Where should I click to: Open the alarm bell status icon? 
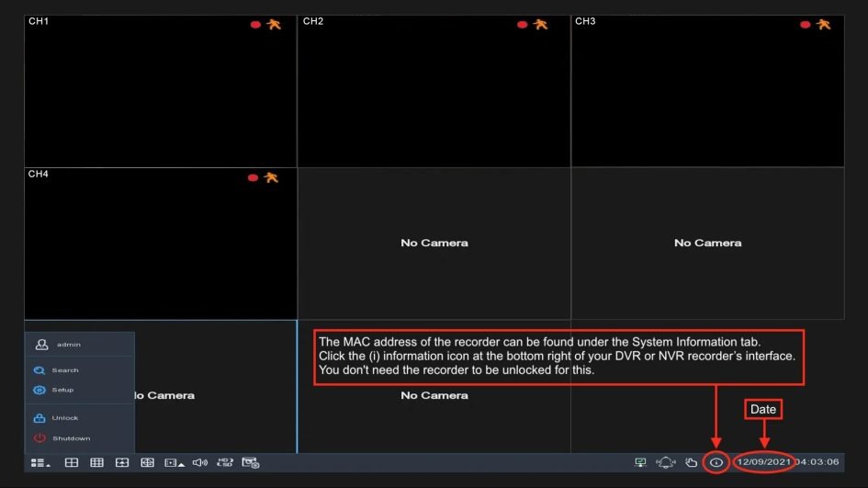tap(666, 462)
